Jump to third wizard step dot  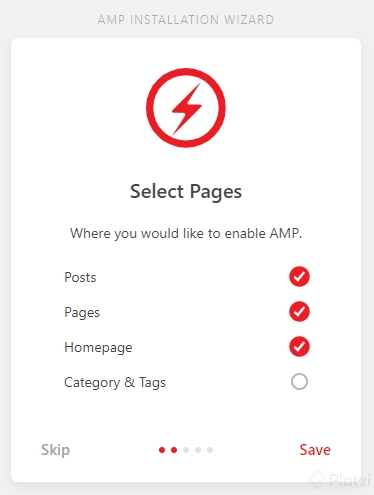[186, 450]
